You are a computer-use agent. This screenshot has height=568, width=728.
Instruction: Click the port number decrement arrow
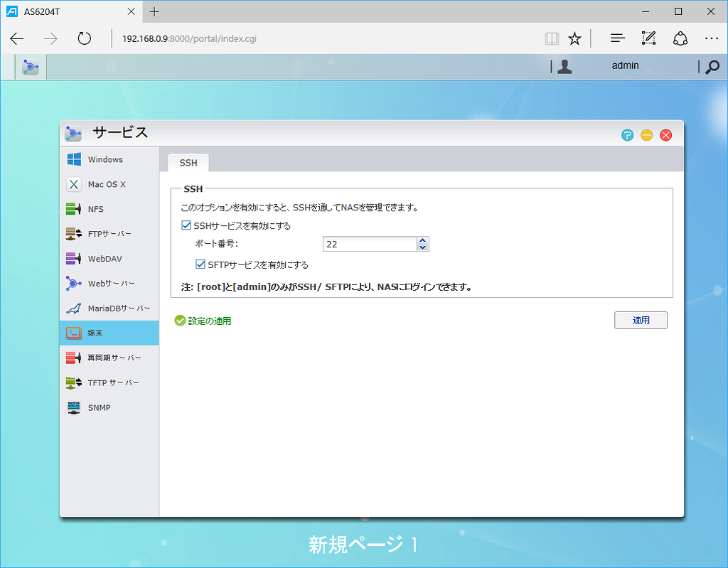(423, 247)
